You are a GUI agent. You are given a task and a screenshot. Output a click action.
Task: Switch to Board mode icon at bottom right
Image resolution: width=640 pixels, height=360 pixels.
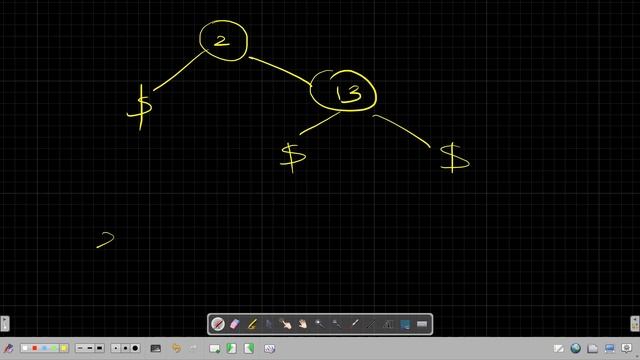pyautogui.click(x=558, y=348)
